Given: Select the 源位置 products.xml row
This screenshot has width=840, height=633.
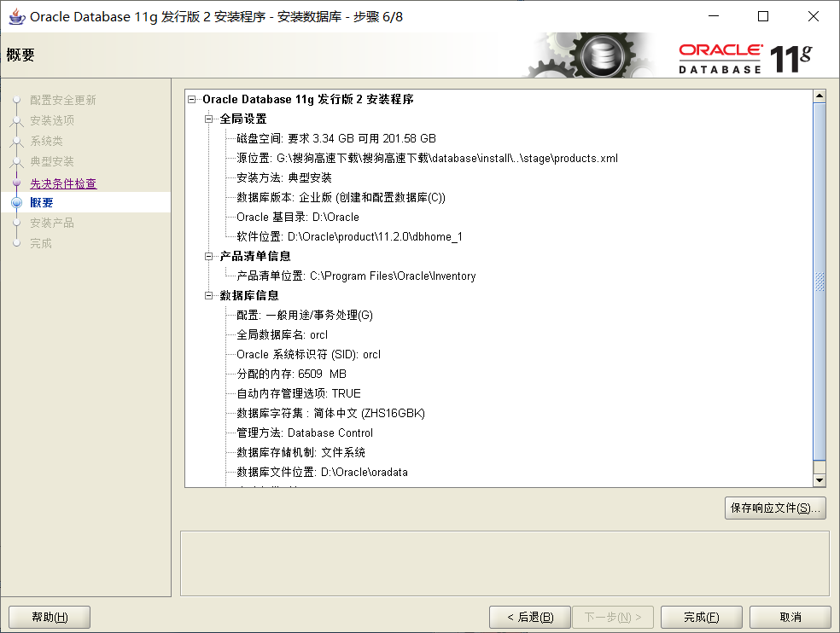Looking at the screenshot, I should click(428, 158).
